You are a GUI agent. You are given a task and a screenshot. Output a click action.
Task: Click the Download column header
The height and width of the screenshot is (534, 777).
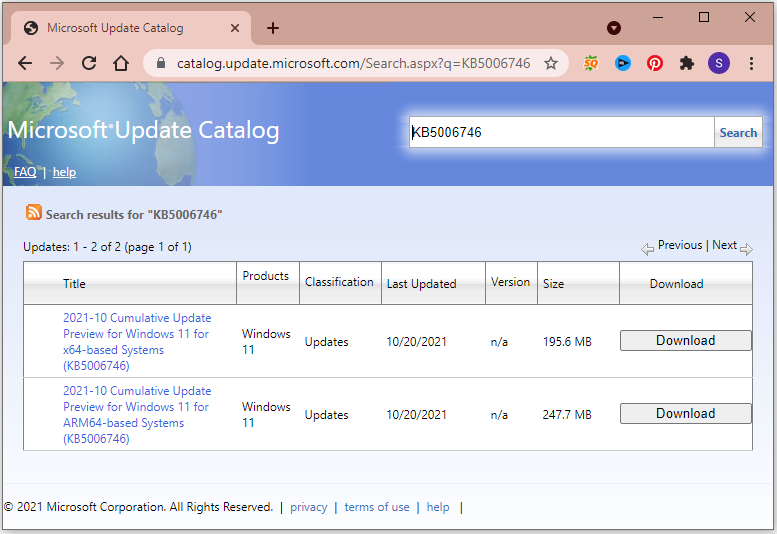pyautogui.click(x=676, y=284)
